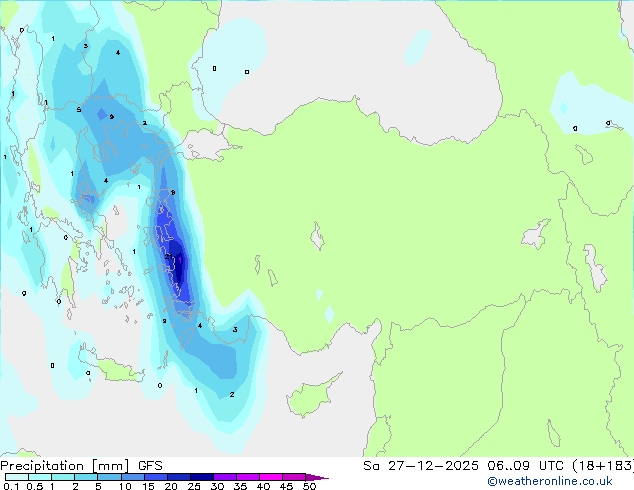
Task: Click the legend label '0.1'
Action: pyautogui.click(x=11, y=486)
